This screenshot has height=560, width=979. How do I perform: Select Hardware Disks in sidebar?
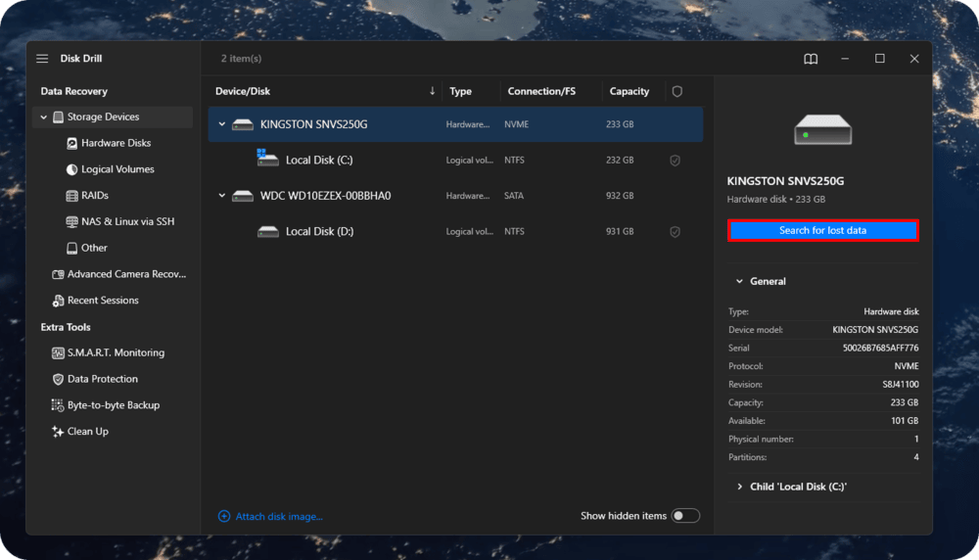tap(116, 143)
